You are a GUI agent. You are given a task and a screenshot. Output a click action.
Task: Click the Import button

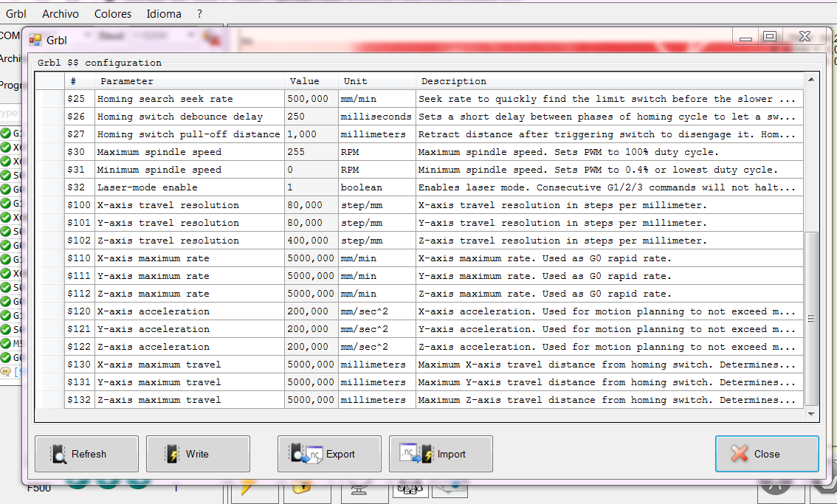(x=441, y=454)
